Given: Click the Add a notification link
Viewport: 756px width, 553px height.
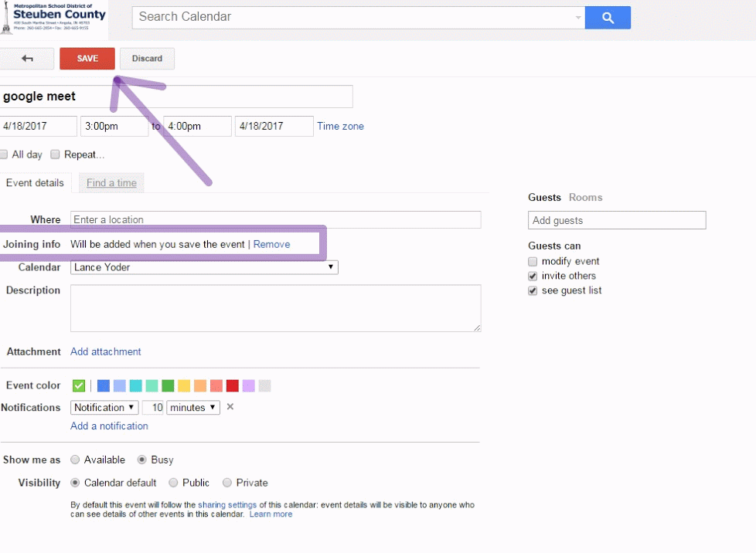Looking at the screenshot, I should point(109,426).
